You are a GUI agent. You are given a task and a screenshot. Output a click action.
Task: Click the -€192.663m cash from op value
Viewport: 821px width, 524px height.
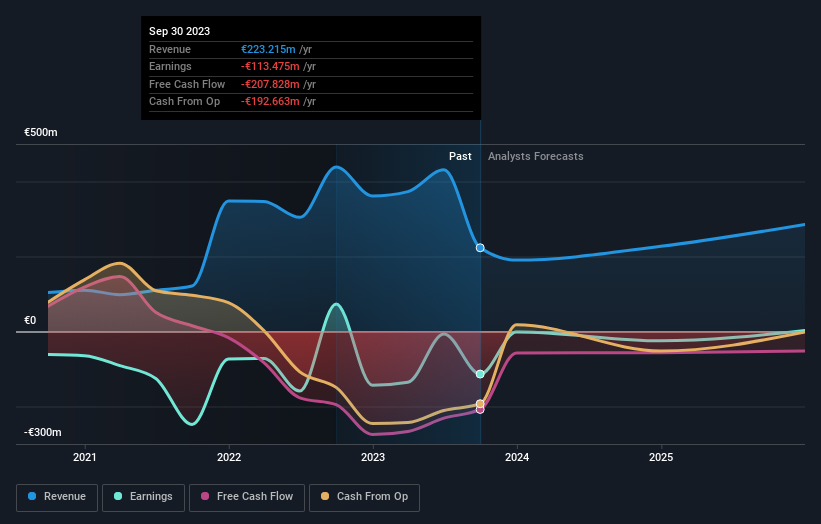270,102
